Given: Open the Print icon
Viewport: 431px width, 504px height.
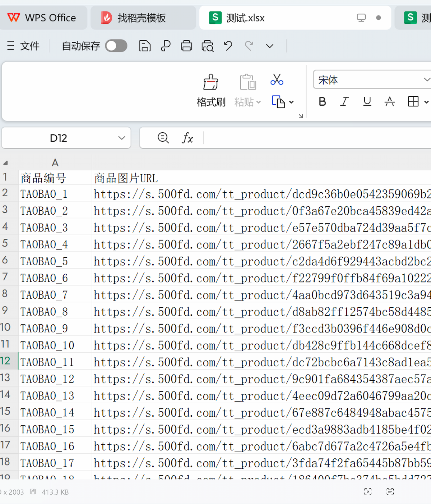Looking at the screenshot, I should [186, 46].
